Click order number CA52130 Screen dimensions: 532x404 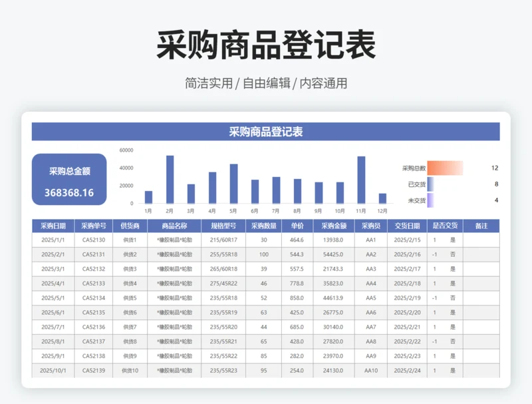(94, 240)
